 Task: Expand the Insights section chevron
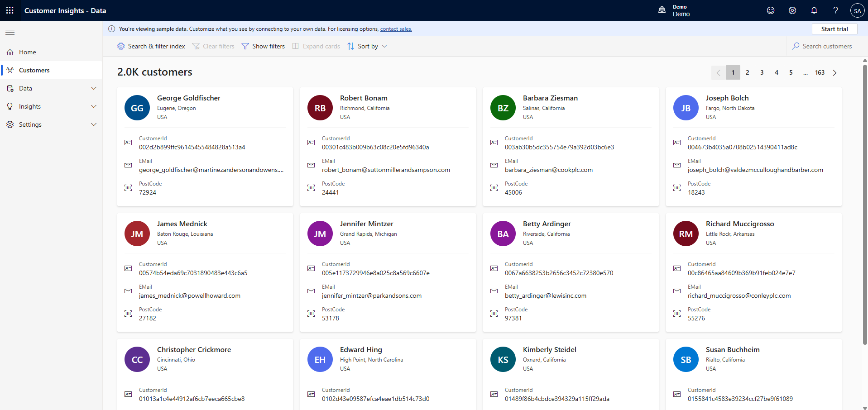pyautogui.click(x=94, y=106)
